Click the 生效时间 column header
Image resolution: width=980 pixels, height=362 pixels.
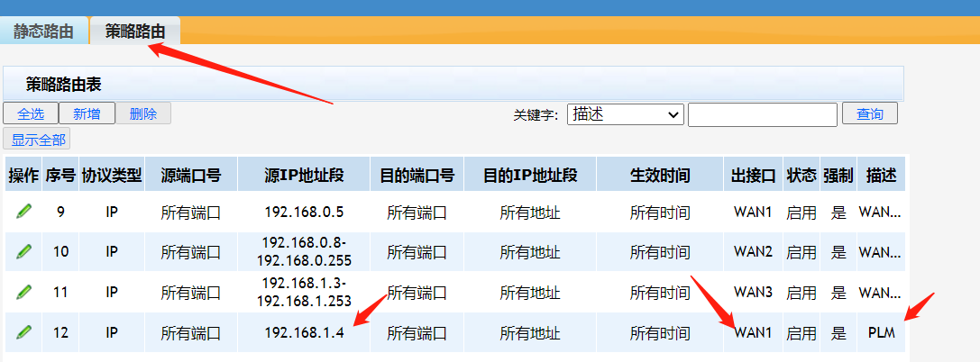(x=660, y=176)
